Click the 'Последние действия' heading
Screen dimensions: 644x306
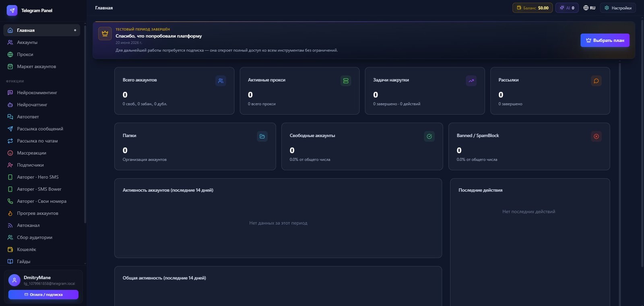coord(481,190)
